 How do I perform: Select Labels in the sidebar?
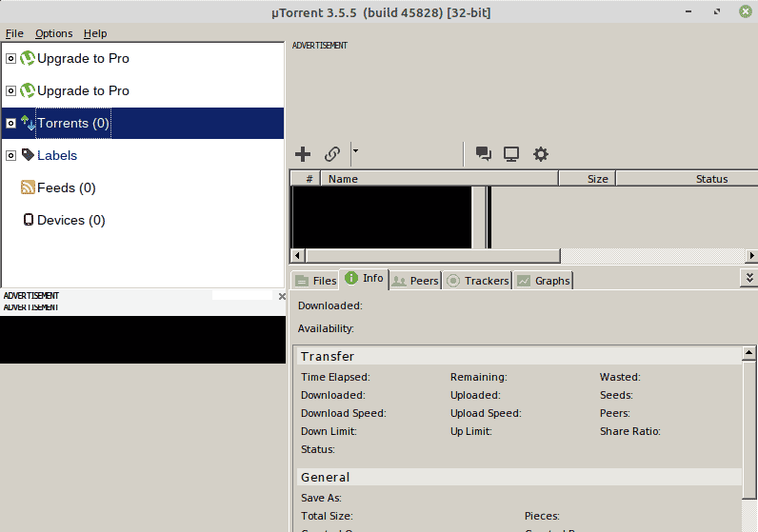(x=57, y=155)
